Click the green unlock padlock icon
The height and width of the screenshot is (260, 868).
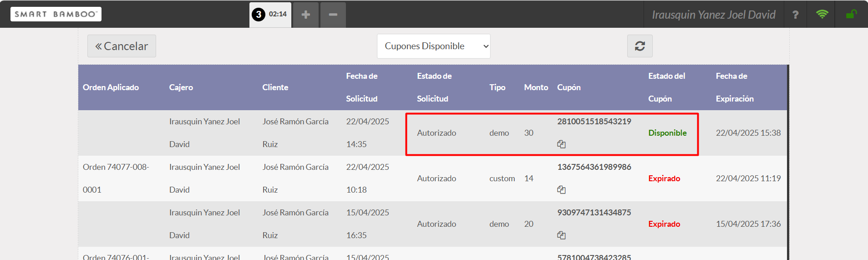pos(851,14)
